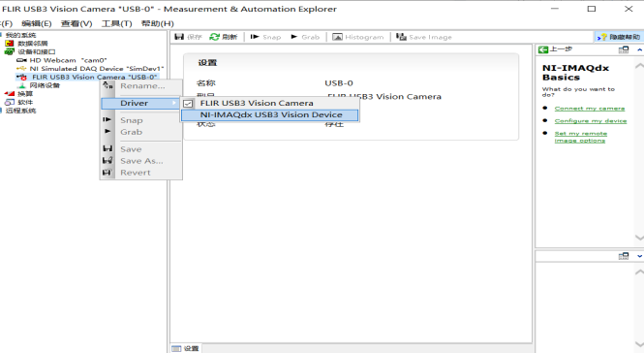Collapse the upper help pane with chevron
644x353 pixels.
[639, 49]
